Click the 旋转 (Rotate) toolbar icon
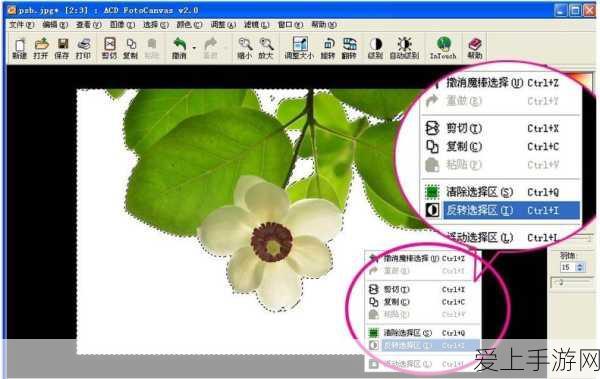600x379 pixels. 328,48
